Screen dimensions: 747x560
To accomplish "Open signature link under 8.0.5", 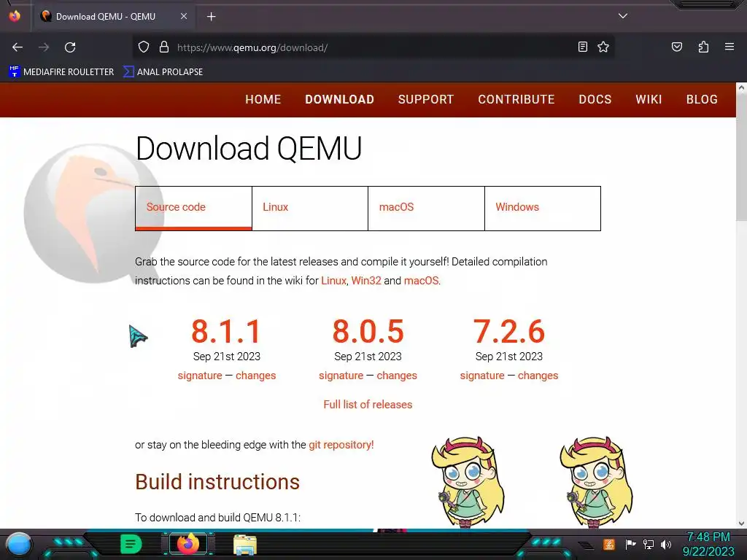I will 341,376.
